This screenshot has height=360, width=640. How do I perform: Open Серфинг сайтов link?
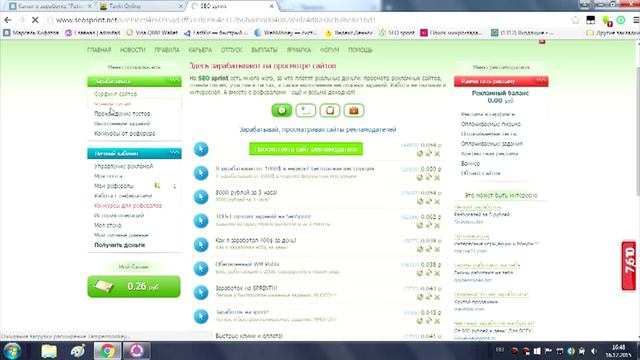pyautogui.click(x=116, y=94)
